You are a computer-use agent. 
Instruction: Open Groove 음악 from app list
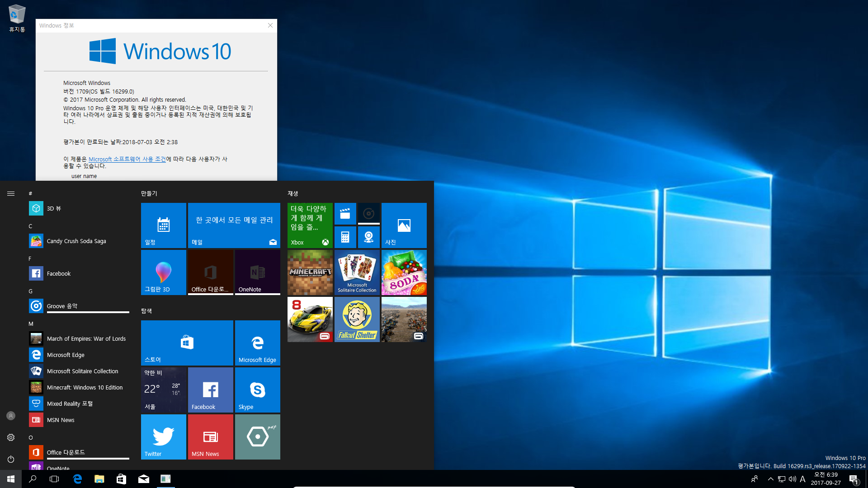pyautogui.click(x=79, y=306)
